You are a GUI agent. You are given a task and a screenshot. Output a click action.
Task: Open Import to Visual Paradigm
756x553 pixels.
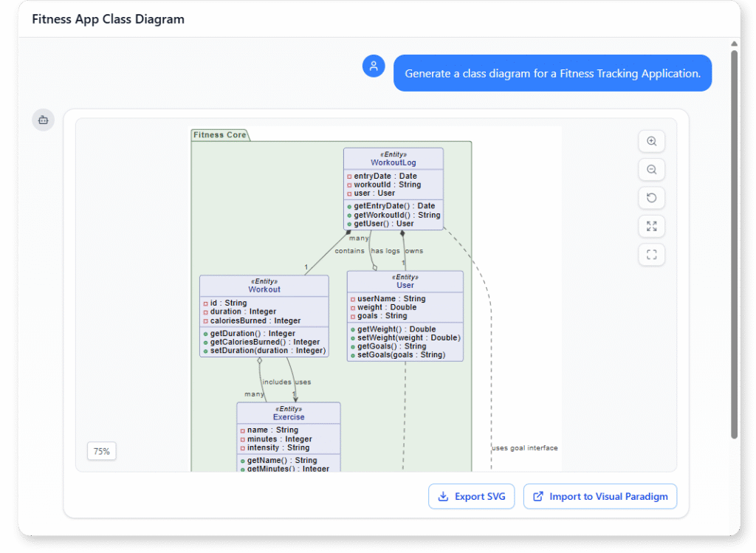pyautogui.click(x=599, y=496)
